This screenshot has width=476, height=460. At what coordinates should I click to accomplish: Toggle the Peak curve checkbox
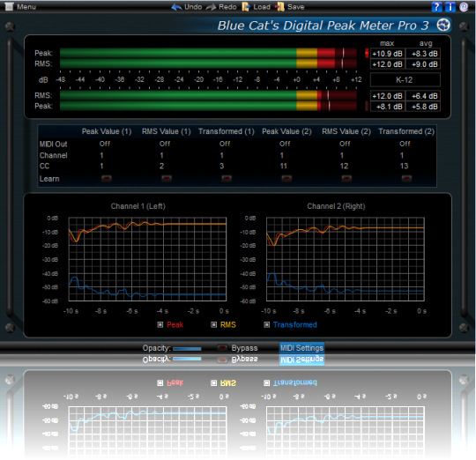coord(160,324)
